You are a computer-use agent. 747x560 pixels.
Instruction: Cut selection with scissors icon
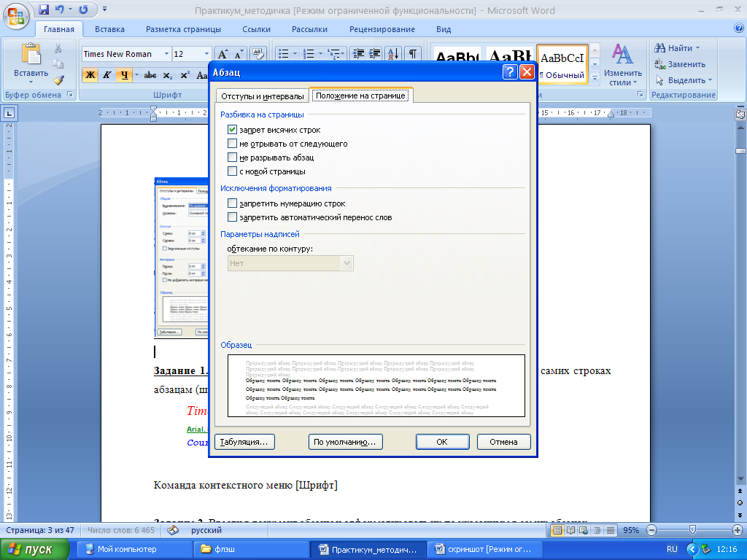58,48
